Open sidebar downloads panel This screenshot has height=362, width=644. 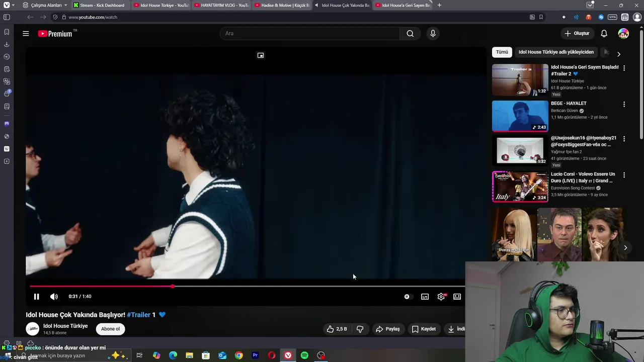[7, 44]
